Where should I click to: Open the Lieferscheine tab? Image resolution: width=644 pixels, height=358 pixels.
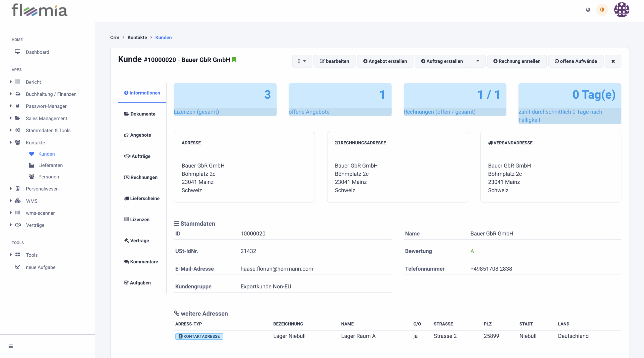142,198
